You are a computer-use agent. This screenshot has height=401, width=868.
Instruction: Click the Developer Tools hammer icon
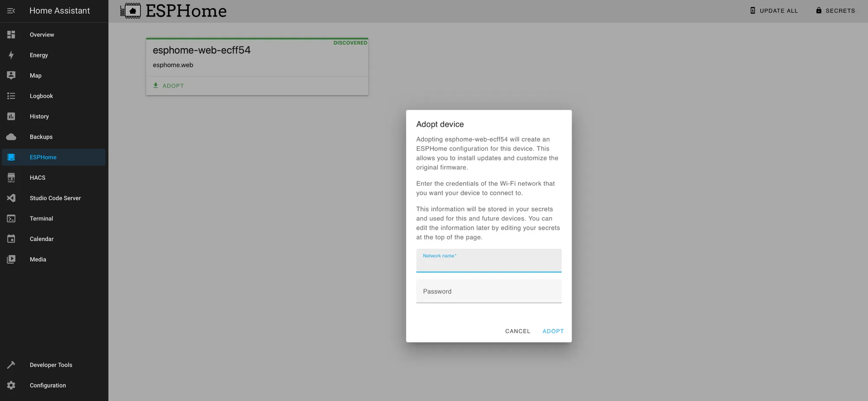(11, 365)
